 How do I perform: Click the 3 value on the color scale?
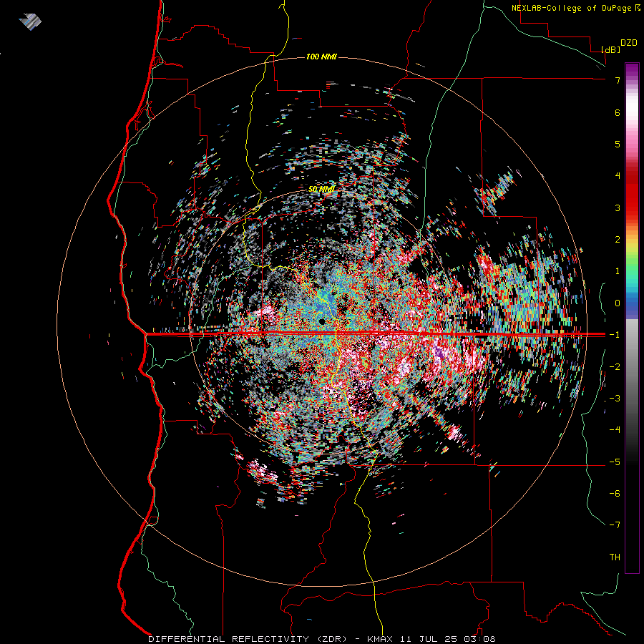[x=618, y=208]
